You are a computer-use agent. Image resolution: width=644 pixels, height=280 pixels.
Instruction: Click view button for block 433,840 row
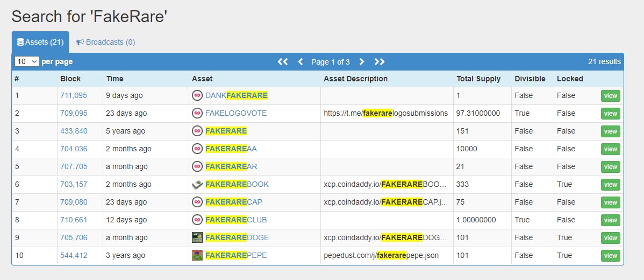tap(610, 131)
